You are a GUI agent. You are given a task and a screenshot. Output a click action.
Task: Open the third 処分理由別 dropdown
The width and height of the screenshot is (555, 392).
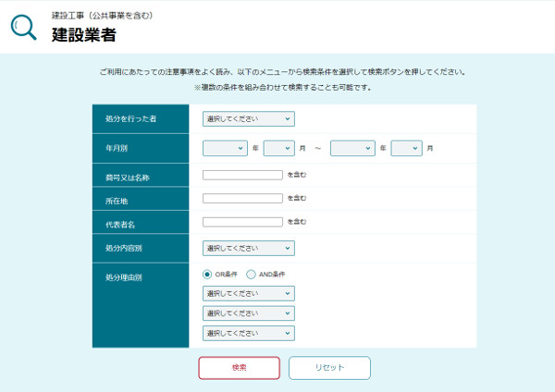[249, 333]
